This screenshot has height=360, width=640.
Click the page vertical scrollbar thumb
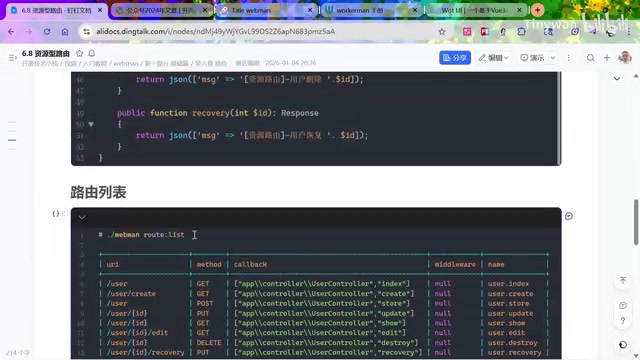[636, 222]
